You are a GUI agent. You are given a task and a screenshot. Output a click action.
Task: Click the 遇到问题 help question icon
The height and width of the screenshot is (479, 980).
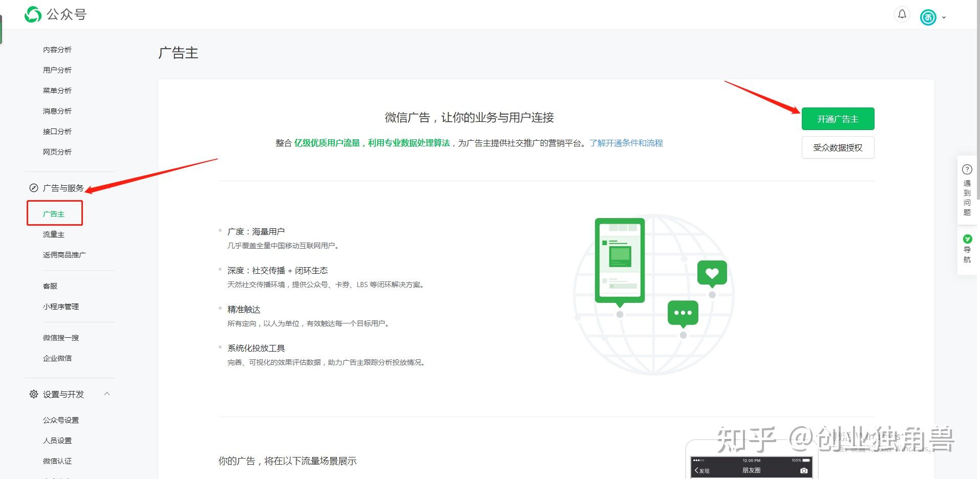pos(967,169)
